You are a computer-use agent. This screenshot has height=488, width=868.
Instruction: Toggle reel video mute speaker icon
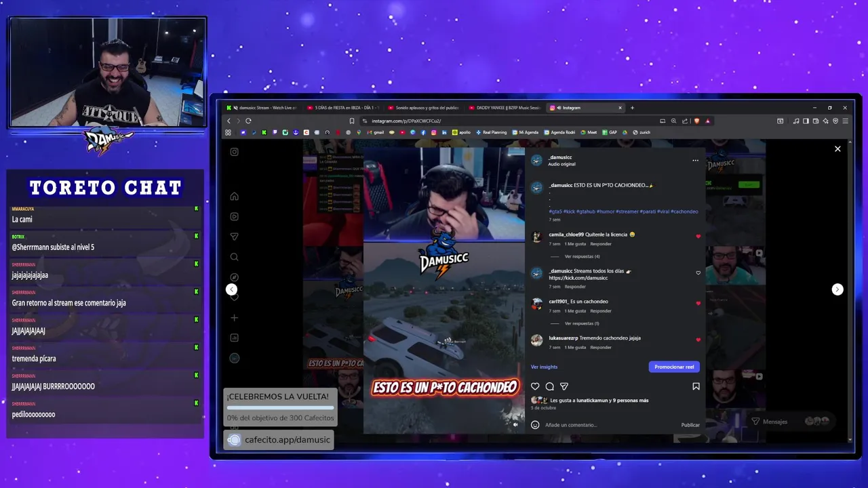(x=515, y=425)
